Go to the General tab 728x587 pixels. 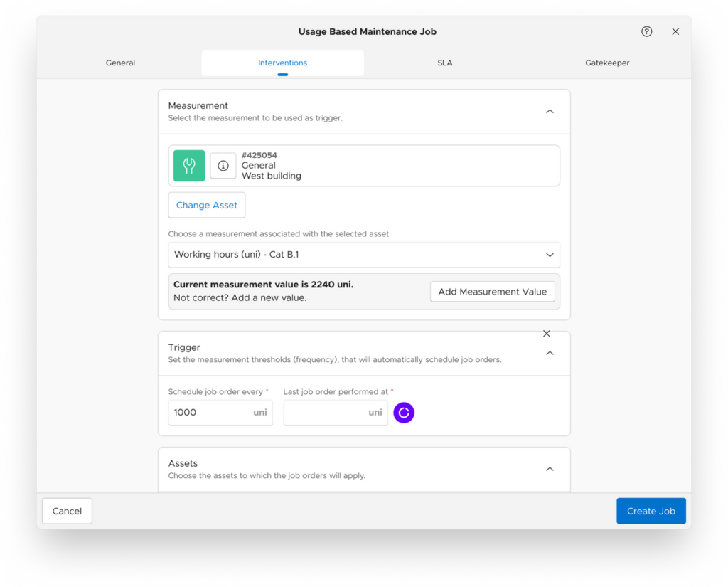[x=119, y=63]
